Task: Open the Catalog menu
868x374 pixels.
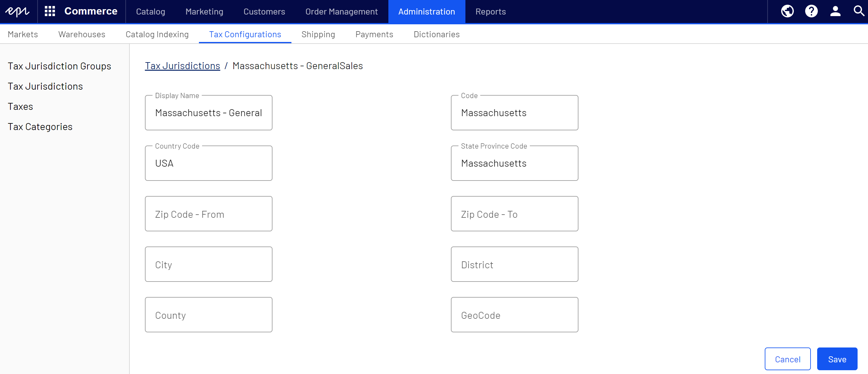Action: [150, 11]
